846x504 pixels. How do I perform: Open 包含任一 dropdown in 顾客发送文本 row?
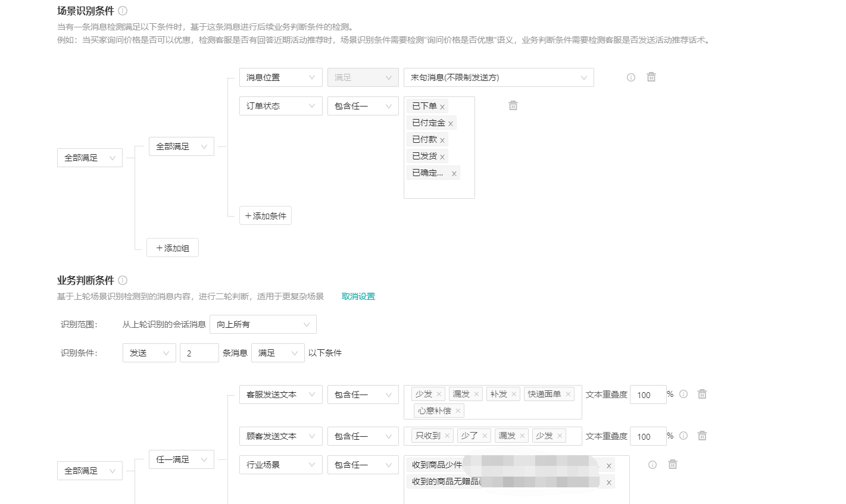tap(363, 436)
